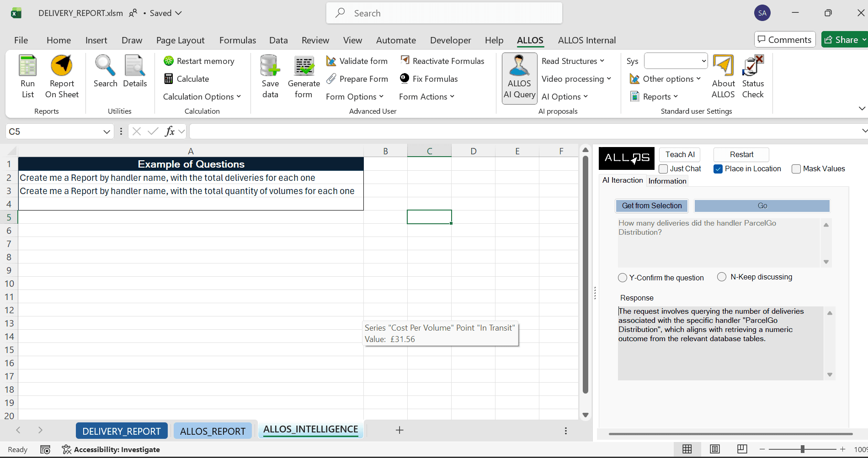This screenshot has height=458, width=868.
Task: Open the Formulas ribbon tab
Action: 238,40
